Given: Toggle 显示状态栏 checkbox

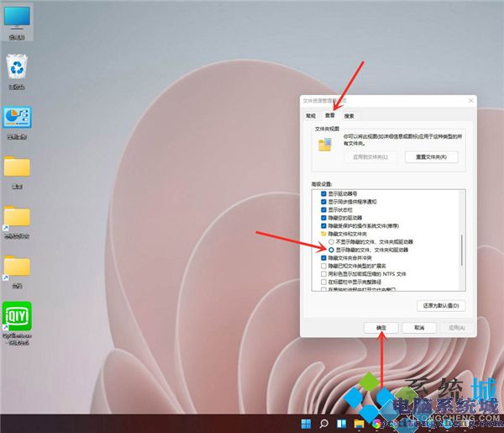Looking at the screenshot, I should [323, 209].
